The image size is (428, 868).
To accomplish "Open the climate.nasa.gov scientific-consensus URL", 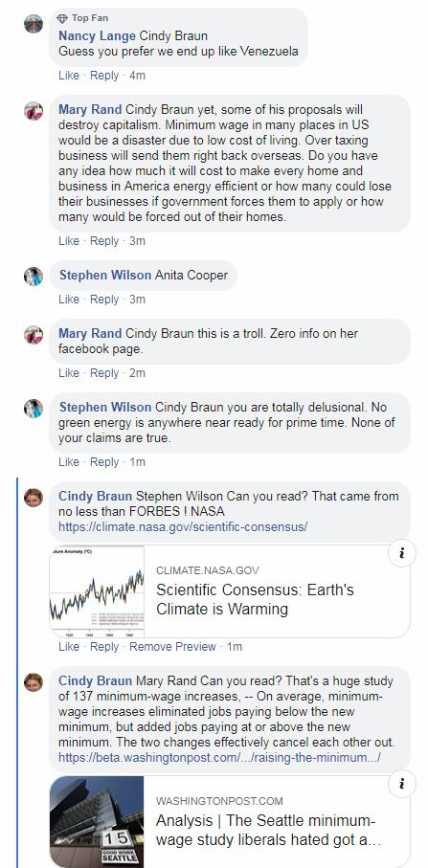I will [x=183, y=526].
